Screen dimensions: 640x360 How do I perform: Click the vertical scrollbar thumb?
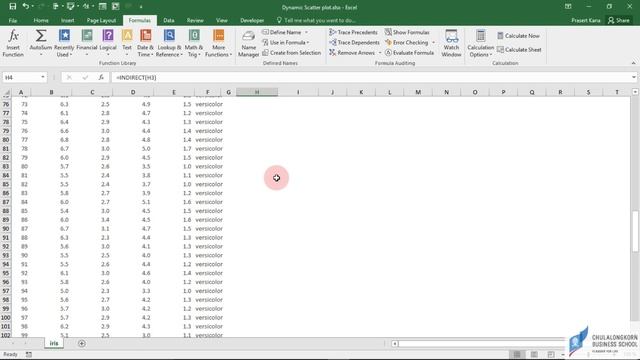pos(635,232)
